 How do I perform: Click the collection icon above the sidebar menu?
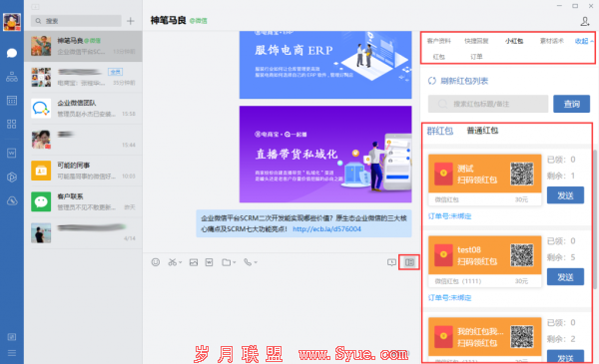pos(12,337)
